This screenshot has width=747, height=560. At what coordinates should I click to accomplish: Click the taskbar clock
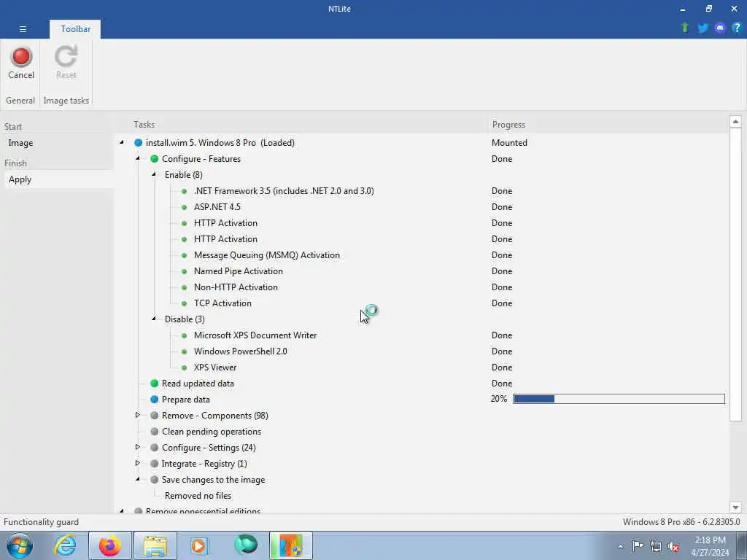(710, 546)
